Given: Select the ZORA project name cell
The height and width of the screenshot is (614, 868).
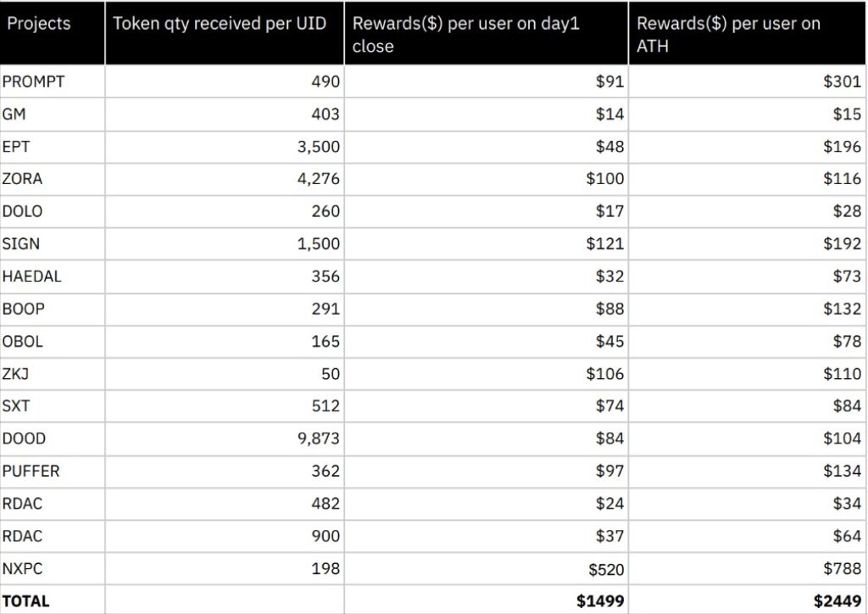Looking at the screenshot, I should (x=23, y=179).
